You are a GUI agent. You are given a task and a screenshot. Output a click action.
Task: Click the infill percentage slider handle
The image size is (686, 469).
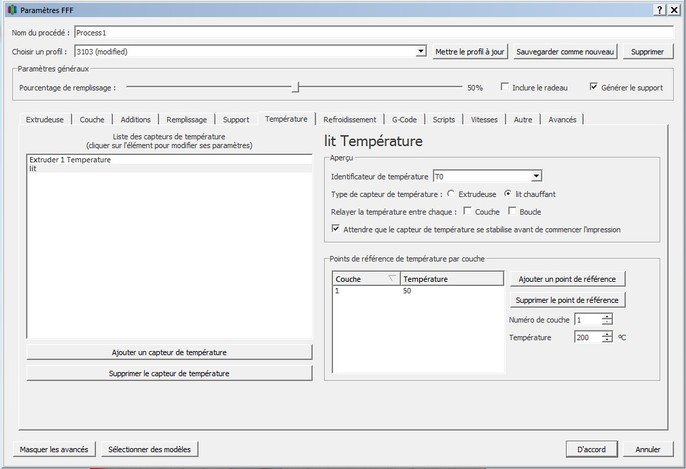pos(294,88)
